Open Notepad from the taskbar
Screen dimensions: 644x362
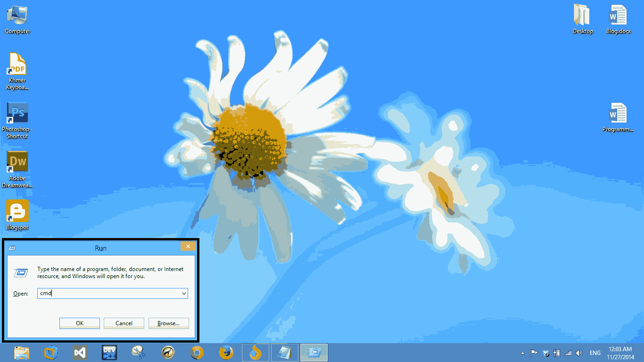pos(285,352)
